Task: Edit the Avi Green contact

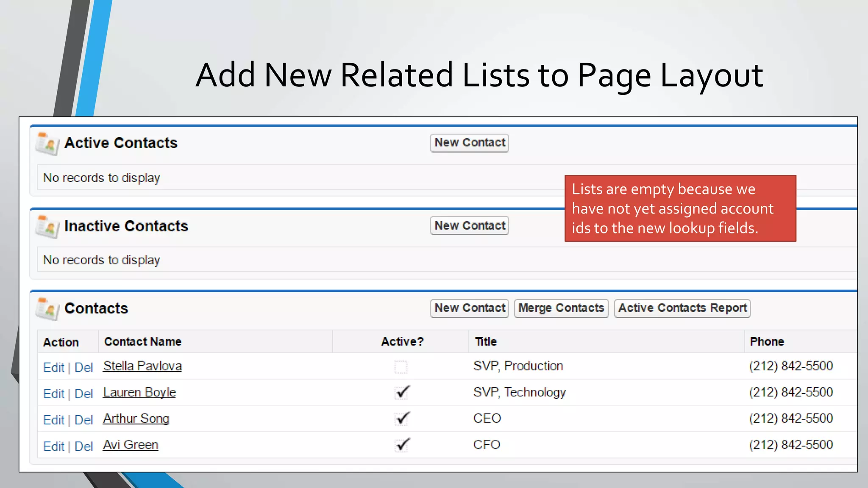Action: [54, 446]
